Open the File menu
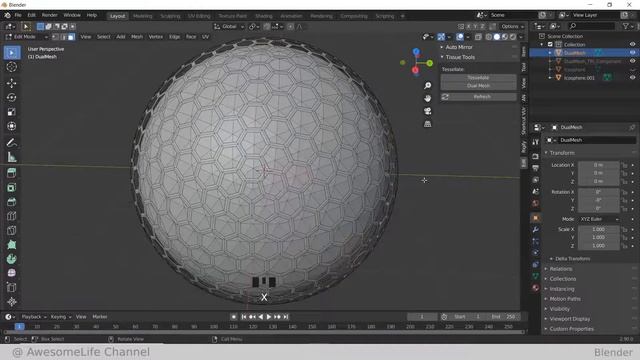Viewport: 640px width, 360px height. 18,15
